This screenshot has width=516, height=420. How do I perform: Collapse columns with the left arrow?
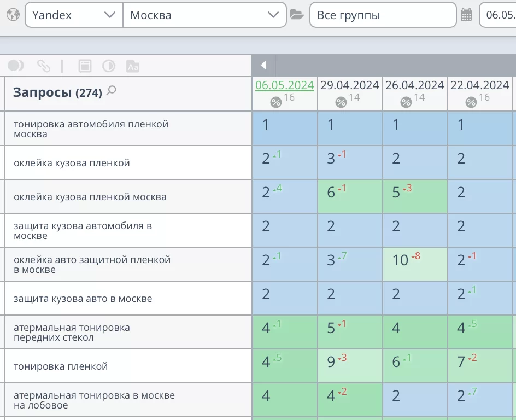(263, 66)
